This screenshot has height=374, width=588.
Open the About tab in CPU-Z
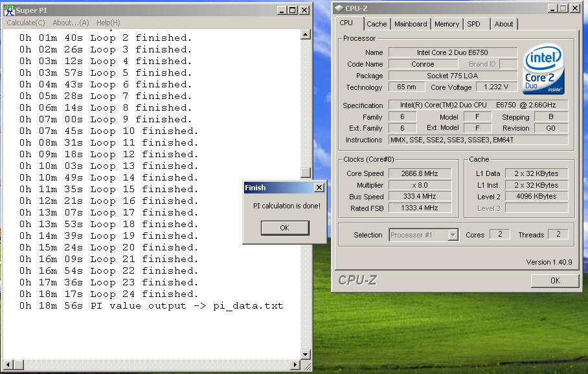tap(504, 24)
